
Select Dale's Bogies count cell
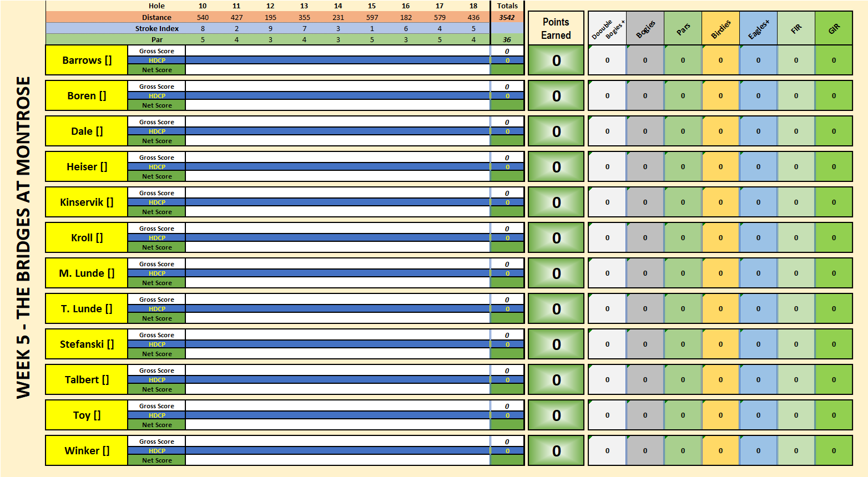645,131
